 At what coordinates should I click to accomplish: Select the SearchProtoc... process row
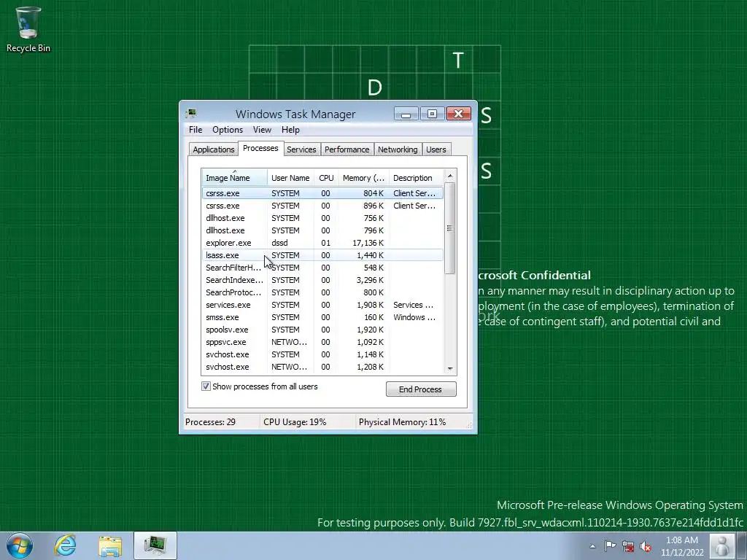pyautogui.click(x=322, y=292)
